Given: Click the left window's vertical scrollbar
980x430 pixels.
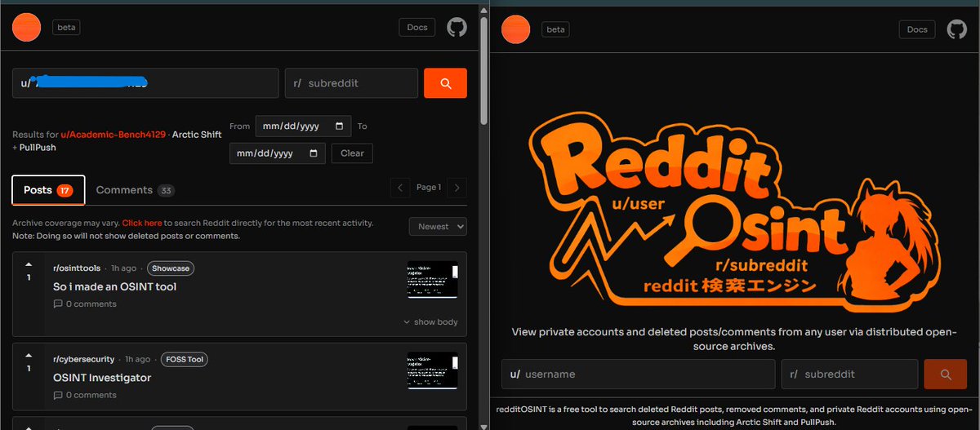Looking at the screenshot, I should 483,69.
